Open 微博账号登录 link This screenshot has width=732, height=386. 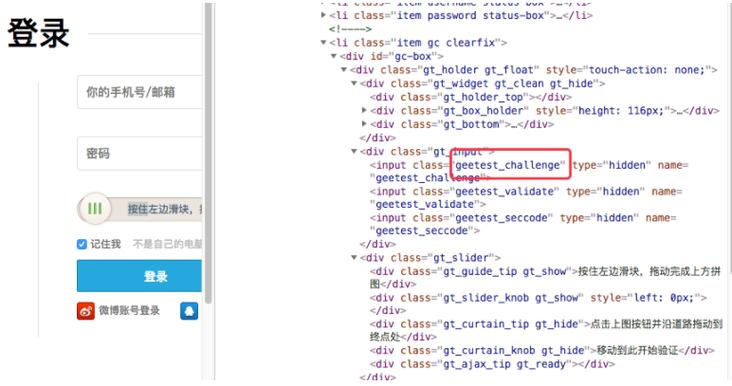coord(129,310)
